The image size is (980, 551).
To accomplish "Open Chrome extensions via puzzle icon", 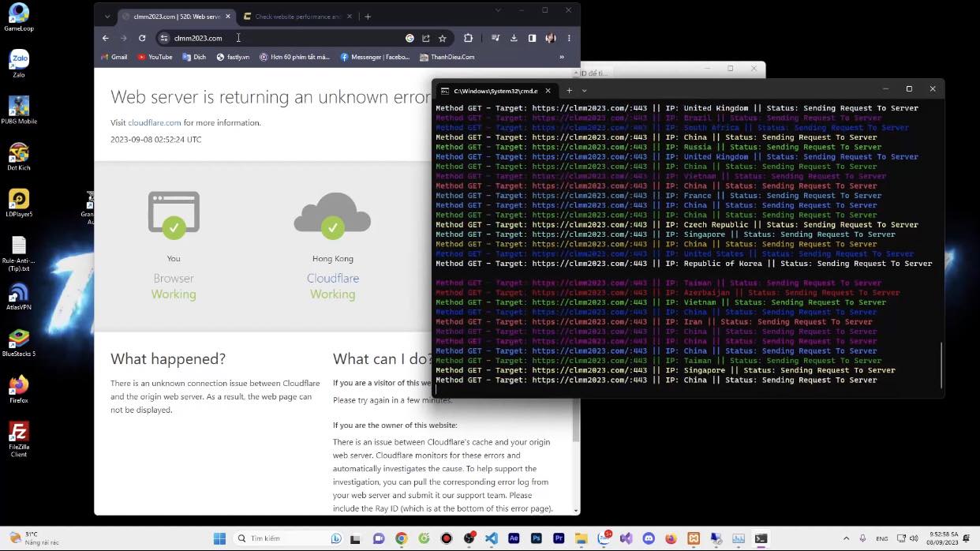I will pos(467,38).
